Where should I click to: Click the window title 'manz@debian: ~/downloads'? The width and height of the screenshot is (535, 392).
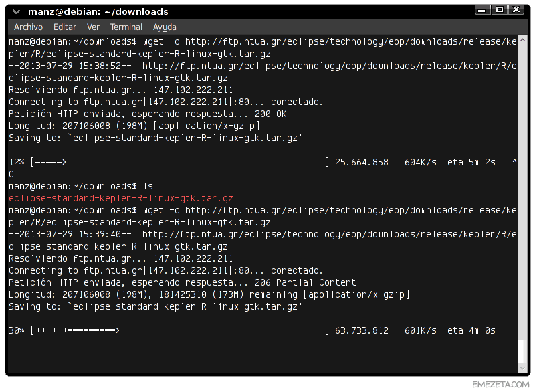[x=98, y=12]
